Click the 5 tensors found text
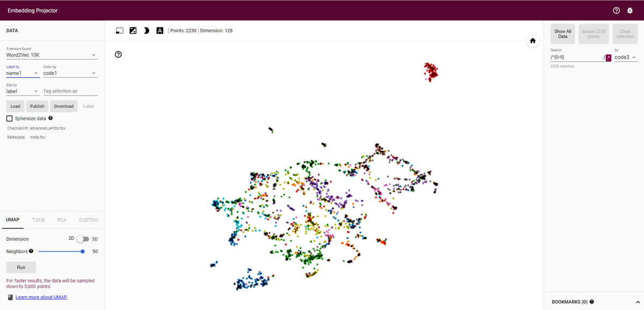The height and width of the screenshot is (310, 644). click(19, 49)
